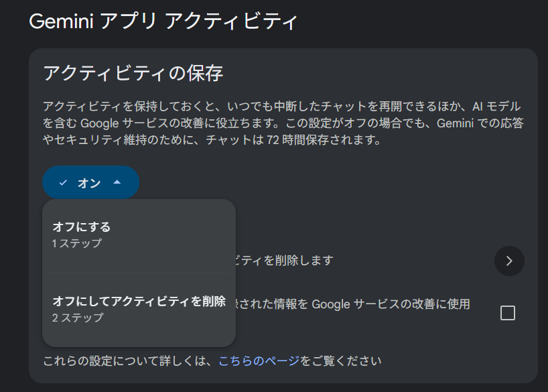This screenshot has width=548, height=392.
Task: Click empty card space right of the オン button
Action: tap(335, 182)
